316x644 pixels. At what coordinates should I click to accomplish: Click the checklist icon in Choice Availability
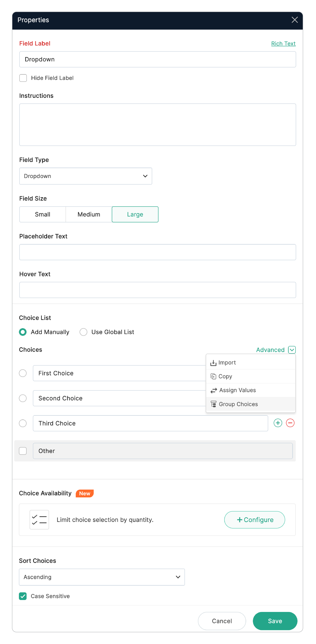(39, 519)
